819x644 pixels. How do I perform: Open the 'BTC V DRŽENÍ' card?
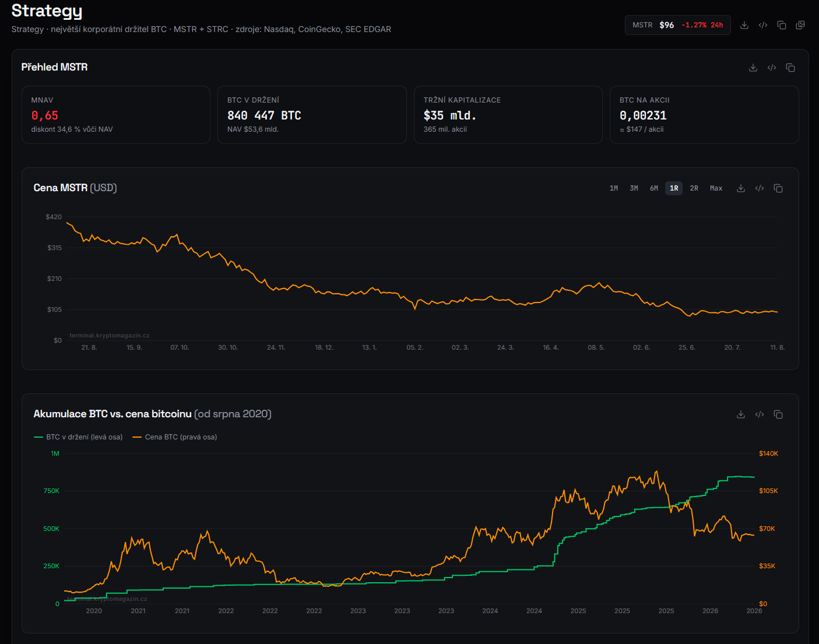click(x=312, y=115)
